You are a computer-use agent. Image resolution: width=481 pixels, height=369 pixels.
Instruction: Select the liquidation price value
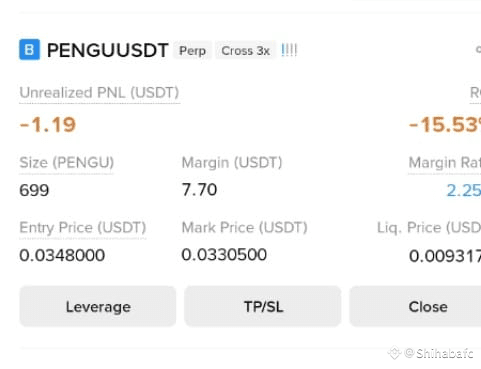[445, 256]
